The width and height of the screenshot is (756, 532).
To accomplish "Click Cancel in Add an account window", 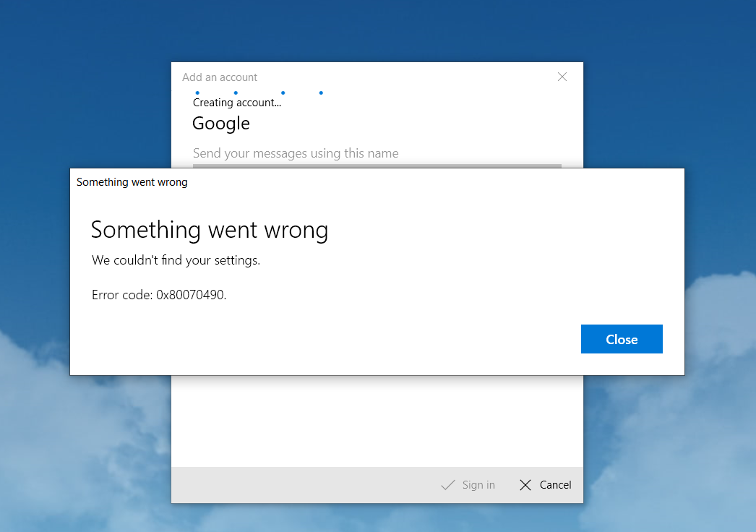I will pyautogui.click(x=545, y=485).
